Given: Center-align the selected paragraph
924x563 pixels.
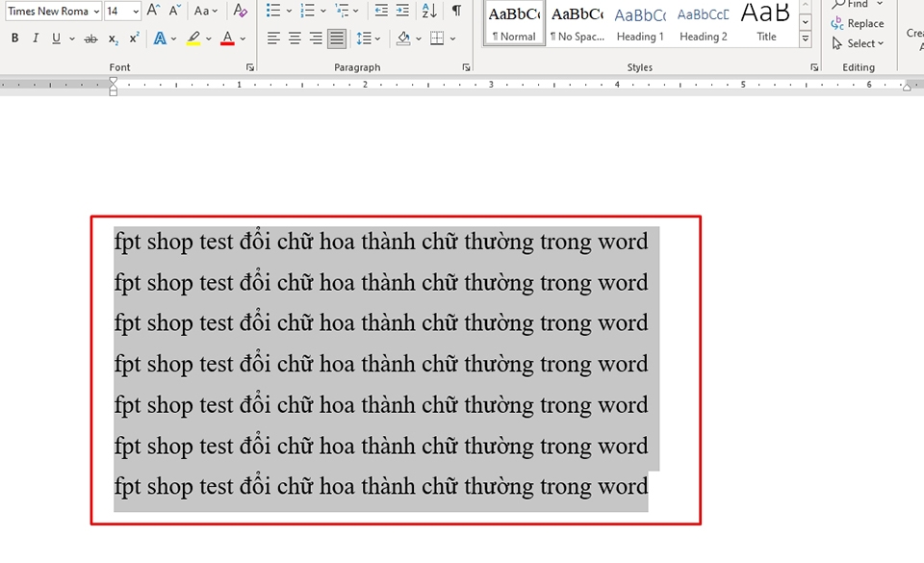Looking at the screenshot, I should [x=294, y=38].
